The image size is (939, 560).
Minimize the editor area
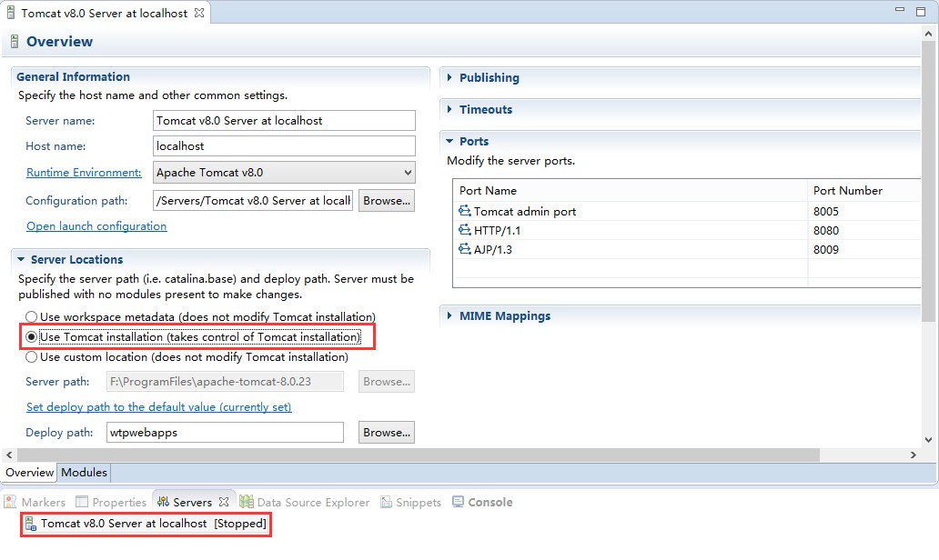point(900,10)
